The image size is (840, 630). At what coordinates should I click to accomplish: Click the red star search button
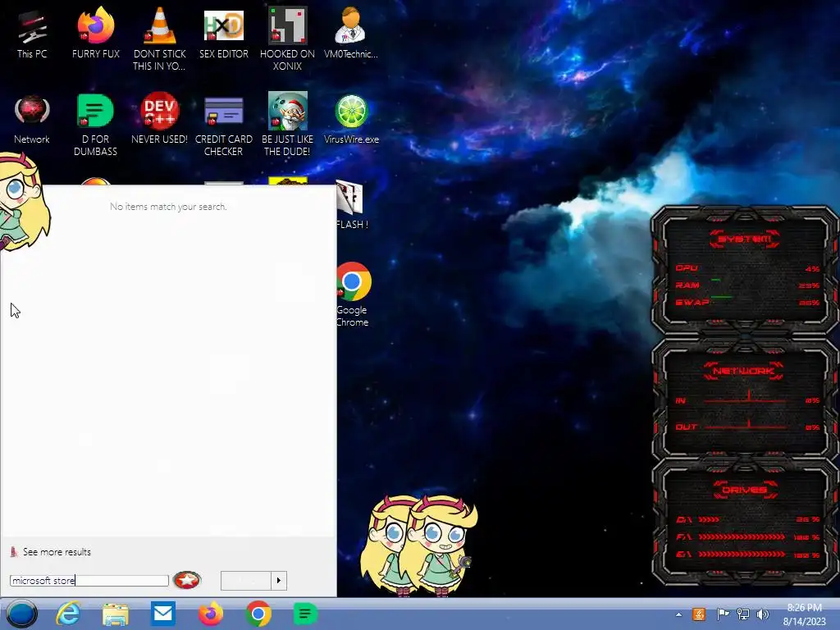(x=187, y=580)
